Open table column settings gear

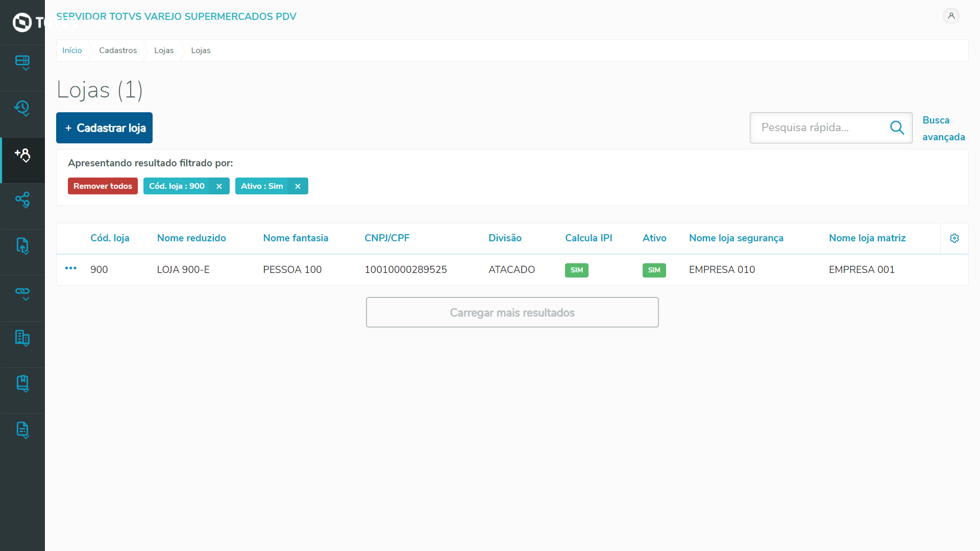tap(954, 238)
